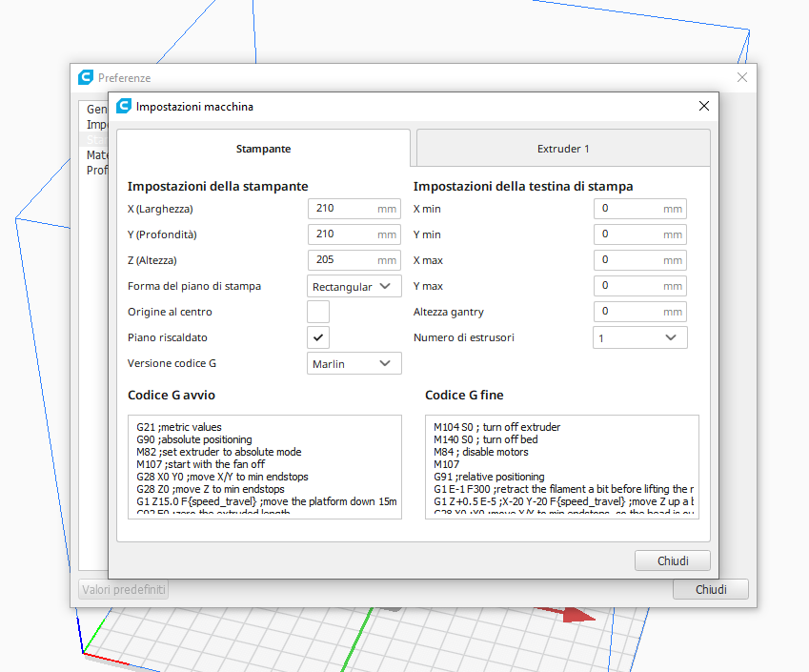Switch to the Extruder 1 tab
809x672 pixels.
click(563, 149)
